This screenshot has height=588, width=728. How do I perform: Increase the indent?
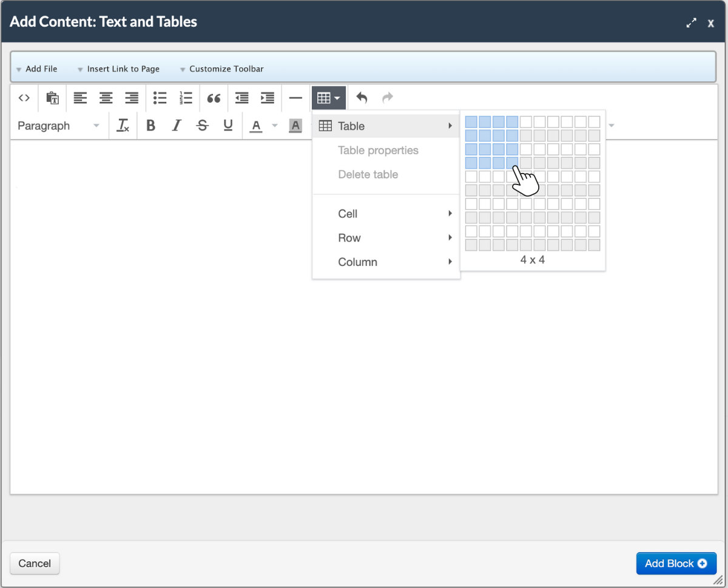point(268,98)
